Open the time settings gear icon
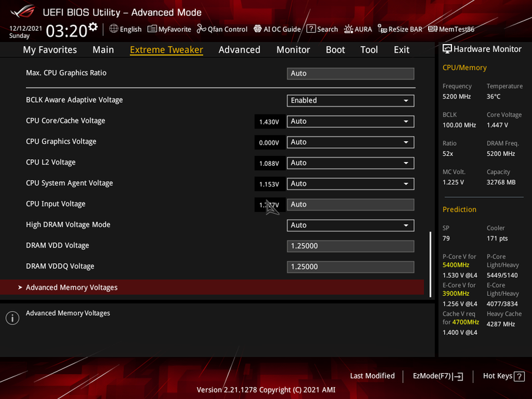 pos(93,27)
